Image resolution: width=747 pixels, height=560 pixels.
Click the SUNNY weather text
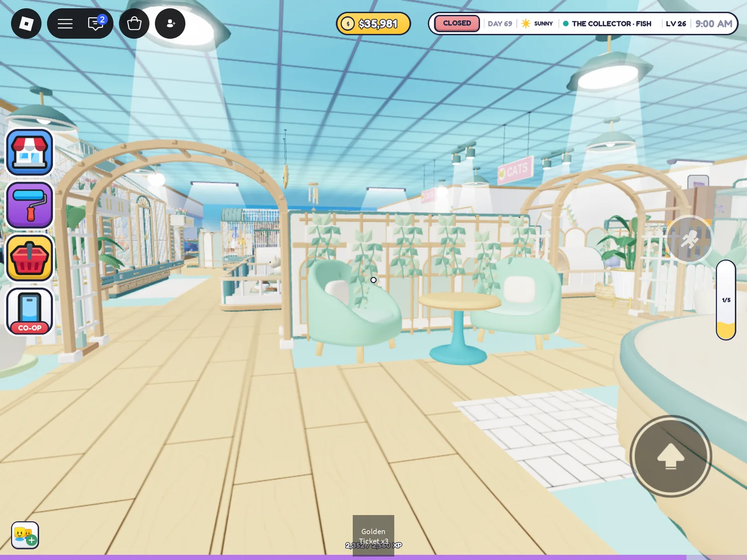point(543,23)
